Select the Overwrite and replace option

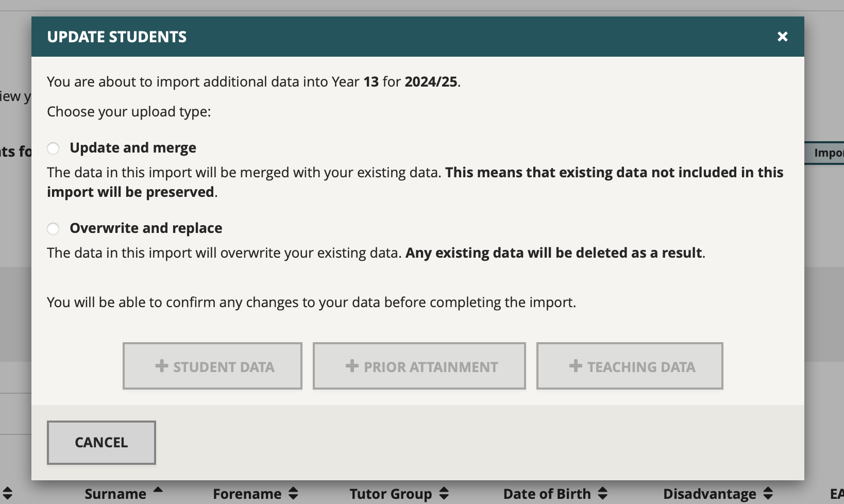[53, 229]
